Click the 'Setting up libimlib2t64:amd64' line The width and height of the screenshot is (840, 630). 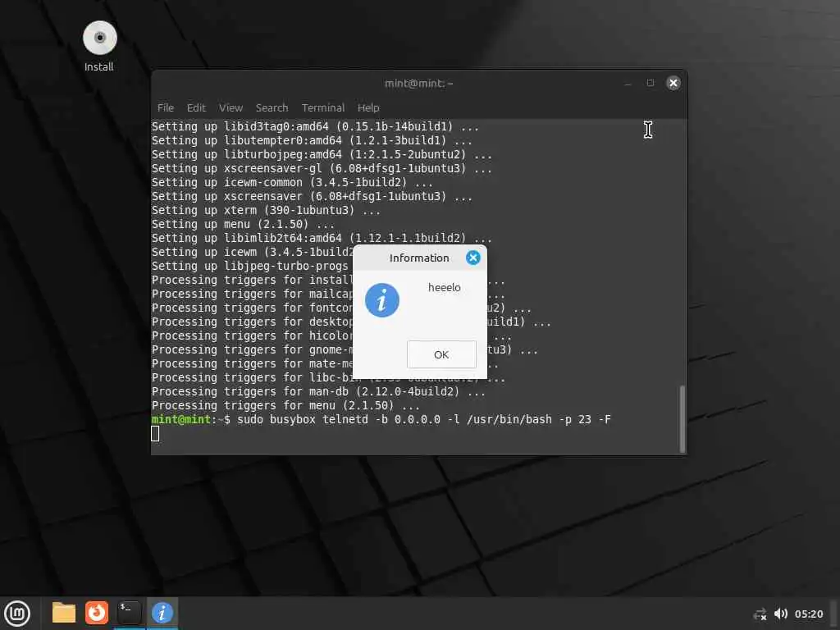pyautogui.click(x=322, y=238)
